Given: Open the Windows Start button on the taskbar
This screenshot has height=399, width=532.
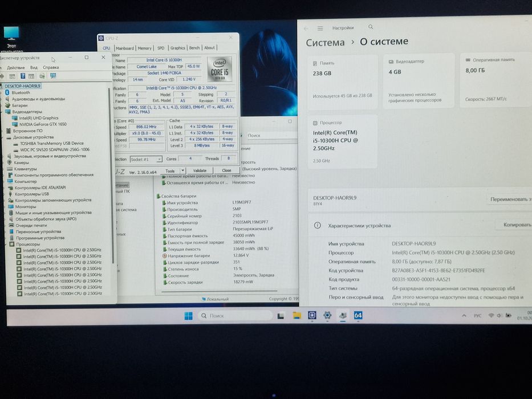Looking at the screenshot, I should (x=188, y=316).
